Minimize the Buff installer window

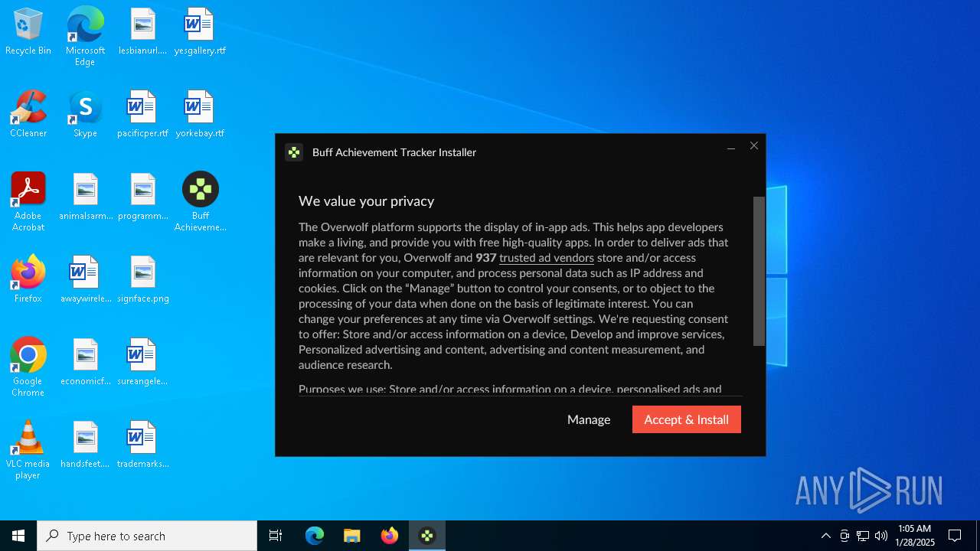[731, 147]
